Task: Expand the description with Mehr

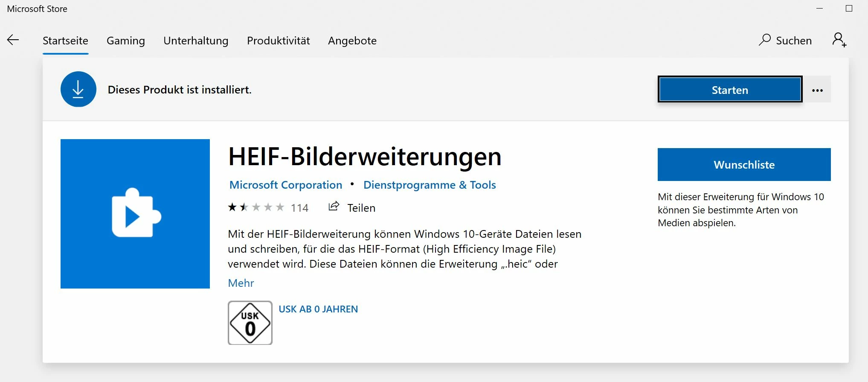Action: (241, 283)
